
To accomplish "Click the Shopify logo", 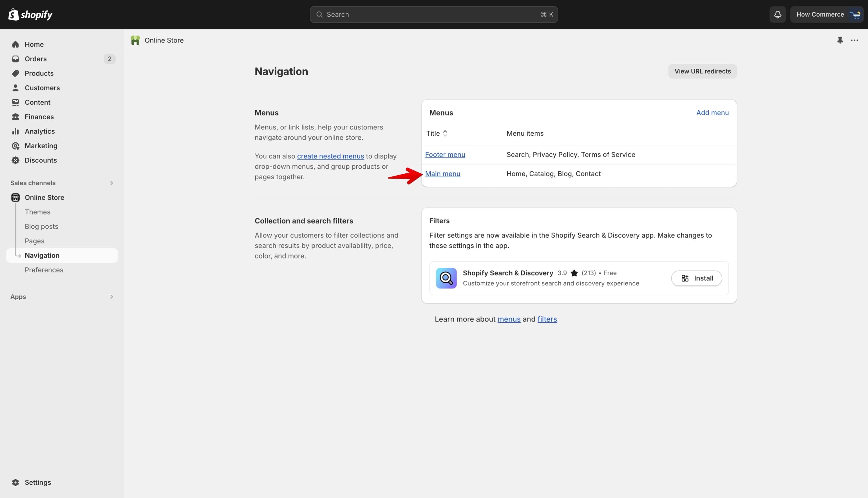I will (x=30, y=14).
